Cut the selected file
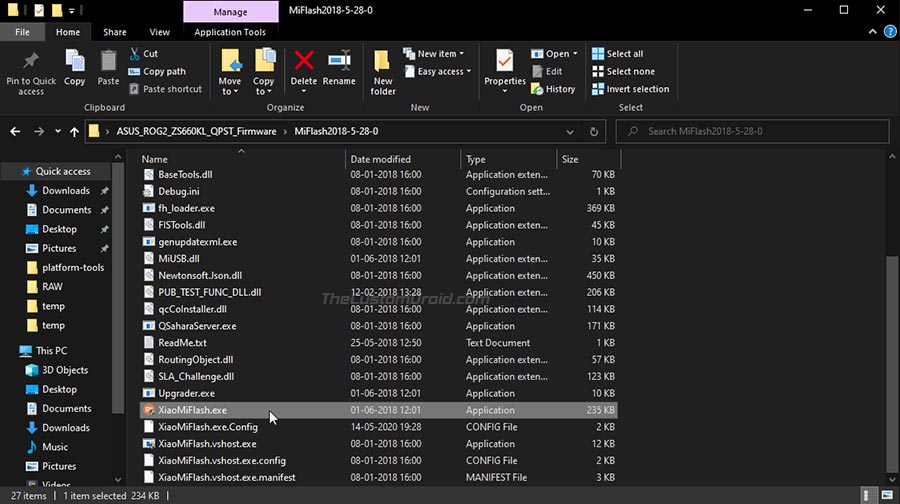The height and width of the screenshot is (504, 900). click(143, 53)
